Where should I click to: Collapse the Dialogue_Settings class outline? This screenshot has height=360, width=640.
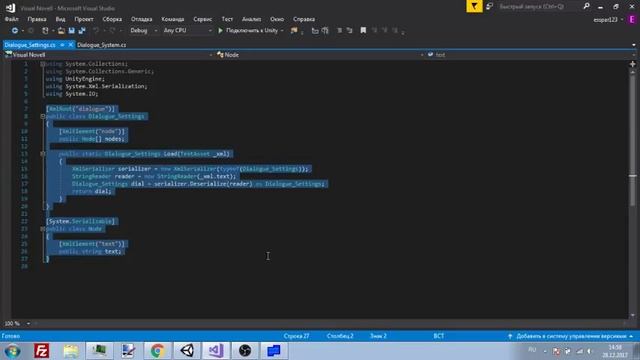click(x=42, y=116)
